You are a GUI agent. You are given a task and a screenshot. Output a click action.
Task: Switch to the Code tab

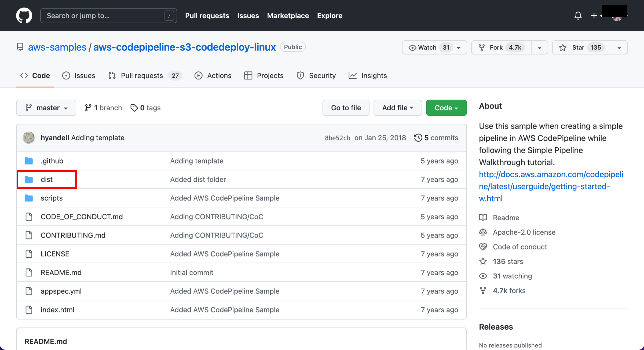coord(35,76)
